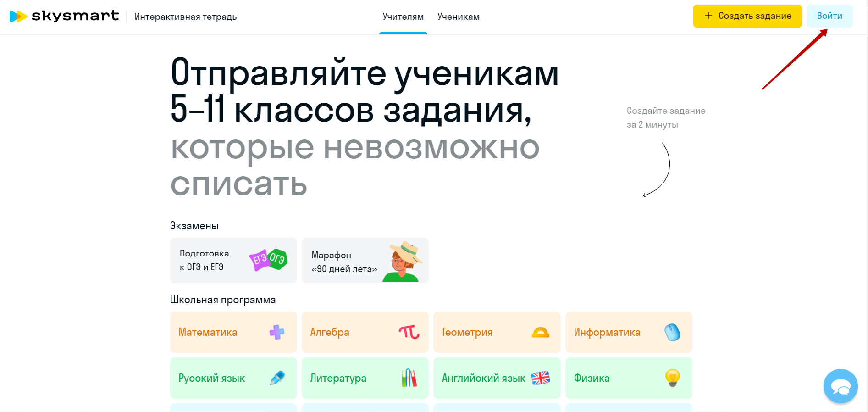Click the hat girl illustration on Марафон
This screenshot has height=412, width=868.
(x=404, y=261)
